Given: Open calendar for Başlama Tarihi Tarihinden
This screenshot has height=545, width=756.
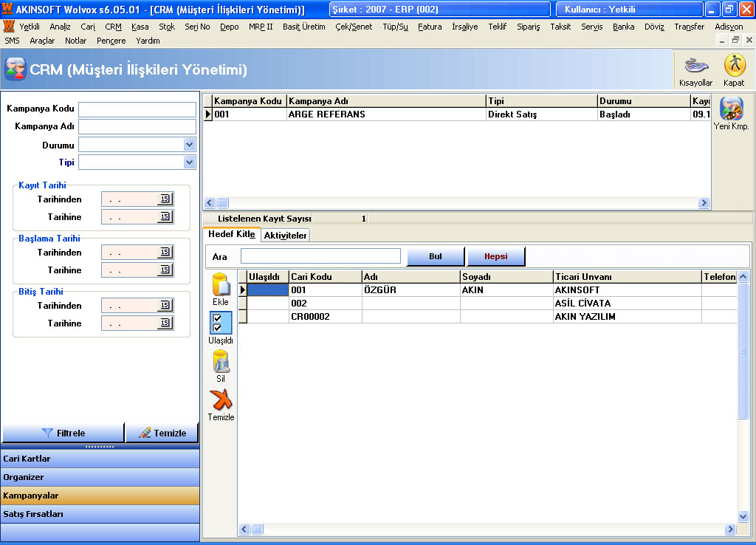Looking at the screenshot, I should [165, 252].
